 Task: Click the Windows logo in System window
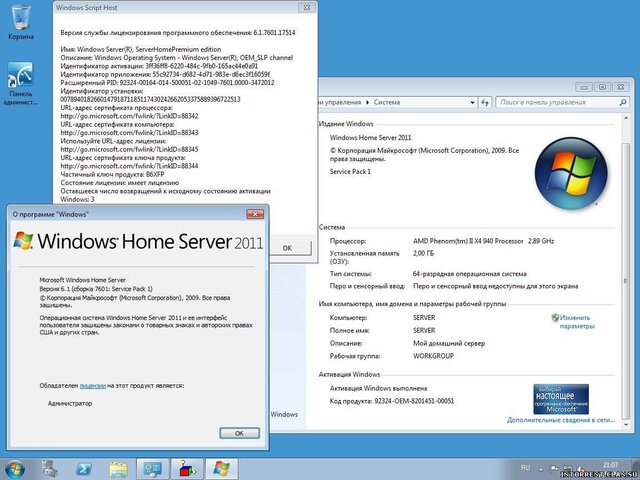(x=571, y=173)
